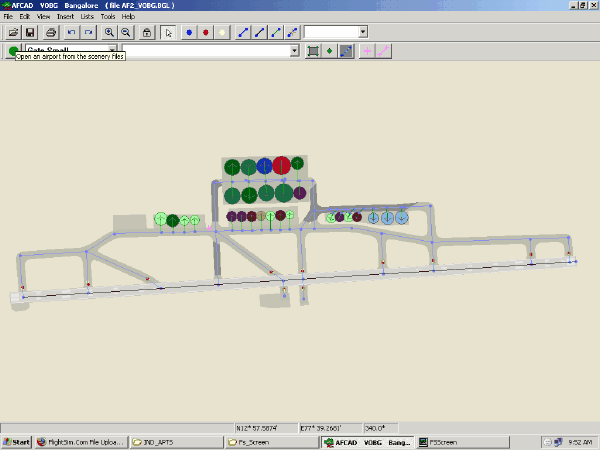This screenshot has height=450, width=600.
Task: Undo the last edit
Action: point(70,32)
